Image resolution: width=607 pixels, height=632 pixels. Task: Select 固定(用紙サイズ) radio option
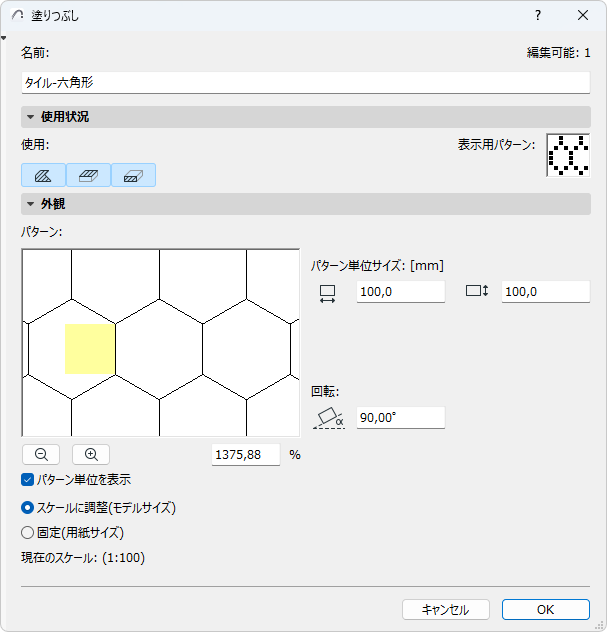click(x=28, y=533)
